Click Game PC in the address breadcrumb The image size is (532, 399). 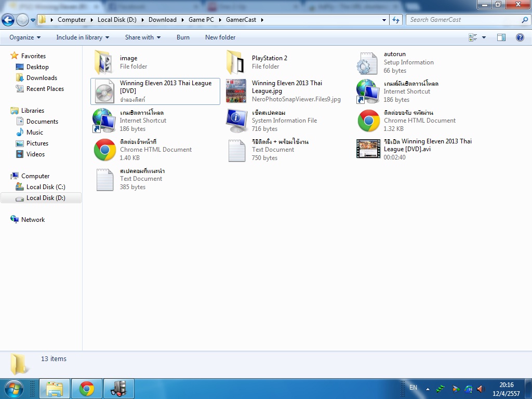click(x=201, y=20)
